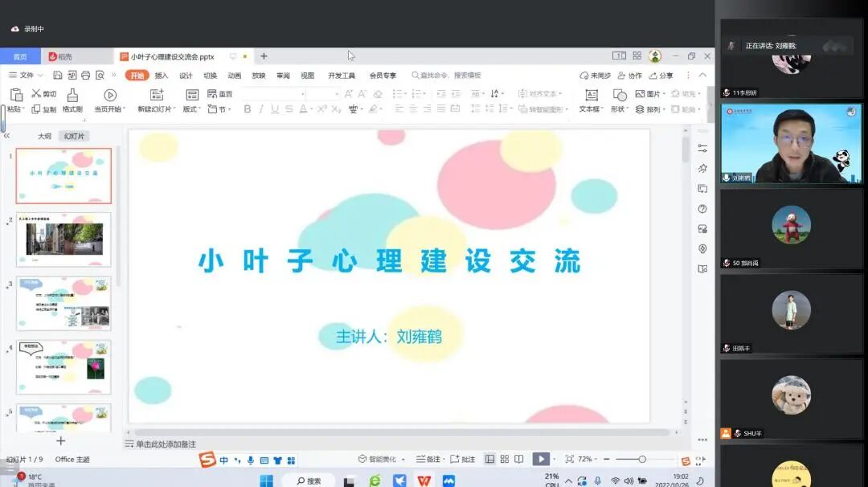Click the 协作 collaborate button
868x487 pixels.
pyautogui.click(x=631, y=74)
